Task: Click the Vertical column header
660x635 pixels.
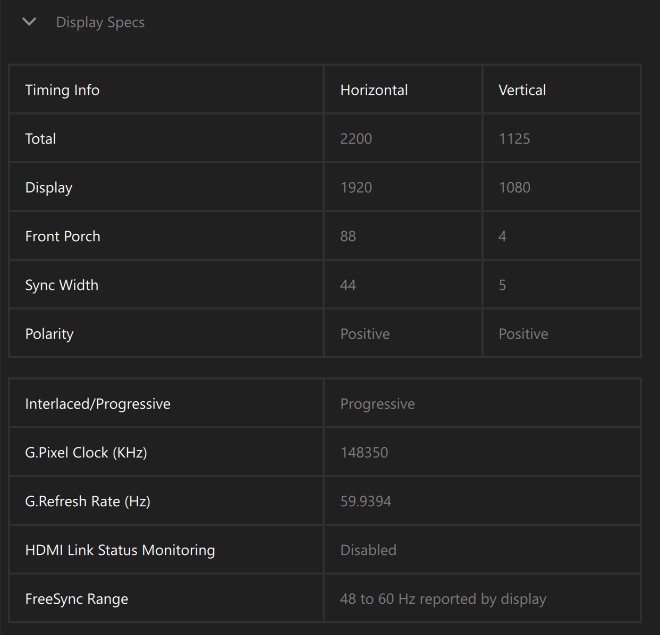Action: click(x=522, y=90)
